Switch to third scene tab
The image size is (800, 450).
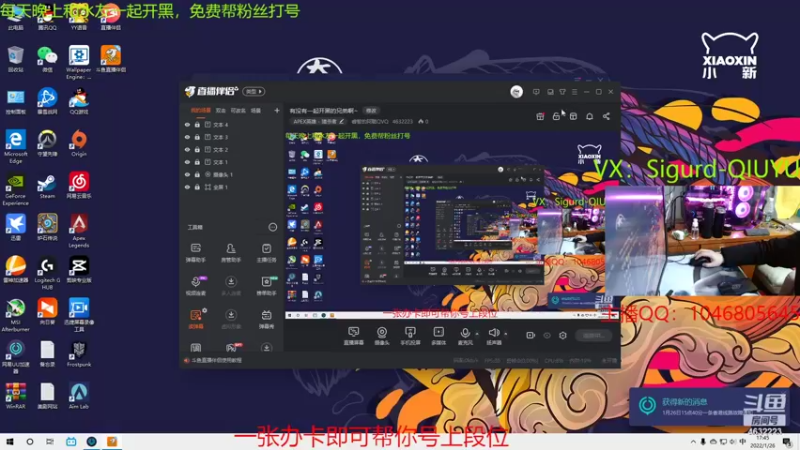tap(238, 110)
